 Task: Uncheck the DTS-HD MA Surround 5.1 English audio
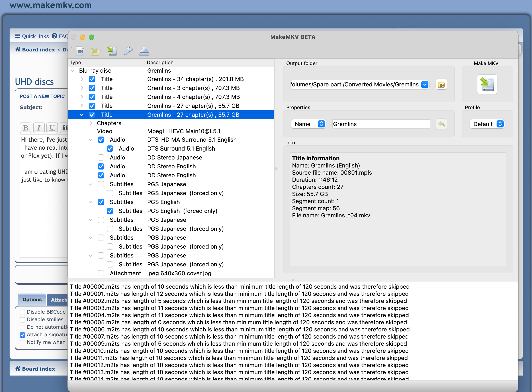pyautogui.click(x=101, y=139)
